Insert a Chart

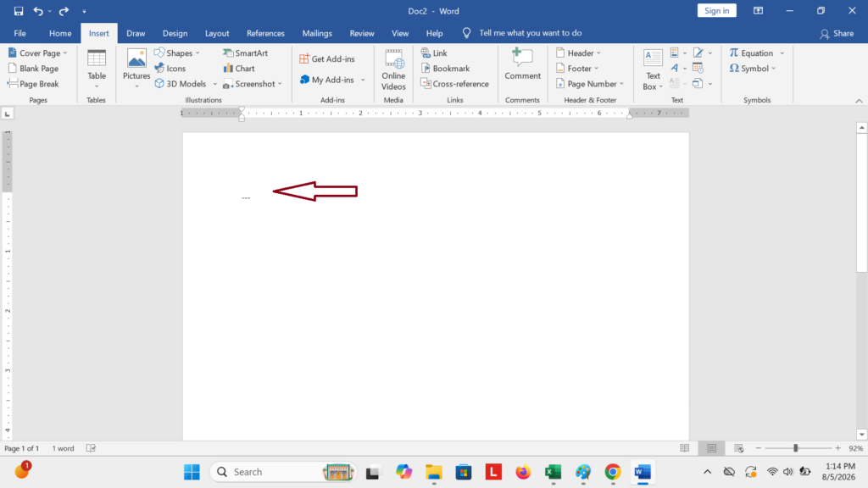238,69
